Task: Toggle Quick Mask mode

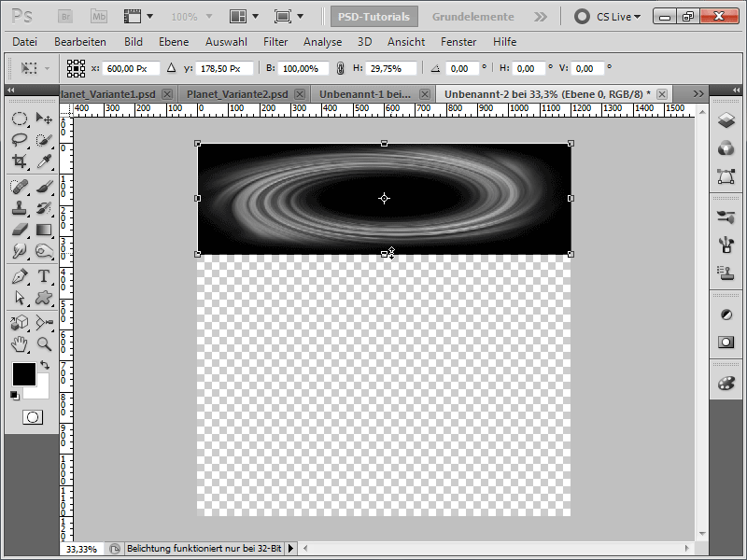Action: 33,417
